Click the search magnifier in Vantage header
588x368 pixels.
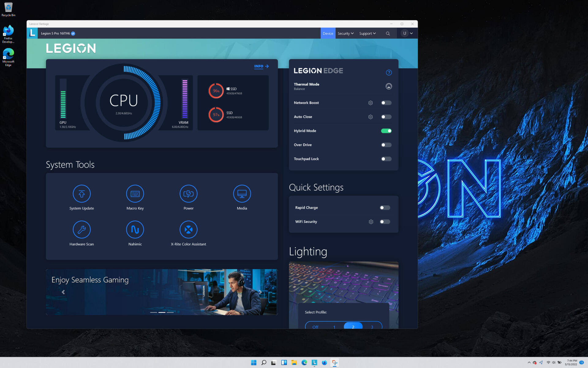388,33
